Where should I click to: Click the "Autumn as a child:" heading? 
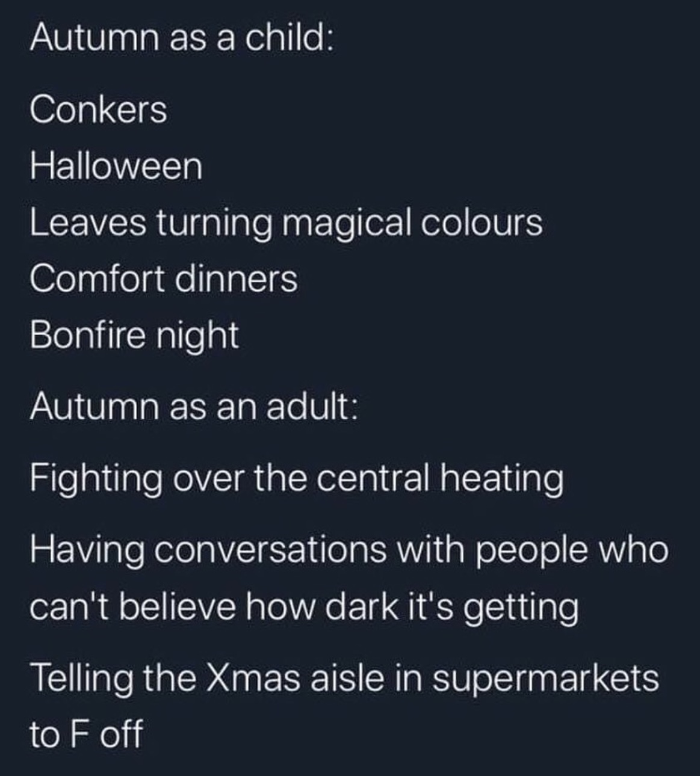click(180, 38)
